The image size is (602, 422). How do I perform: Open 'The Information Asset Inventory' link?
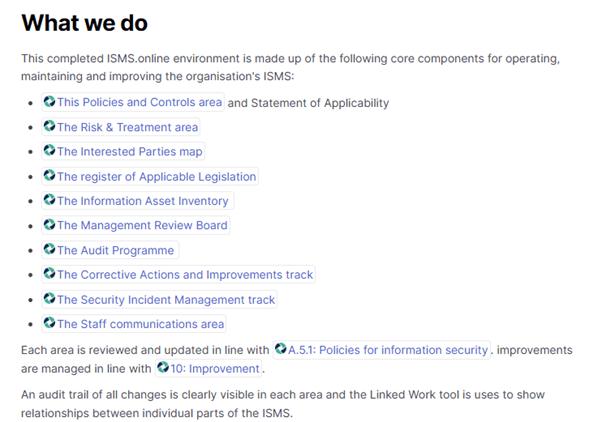point(137,201)
